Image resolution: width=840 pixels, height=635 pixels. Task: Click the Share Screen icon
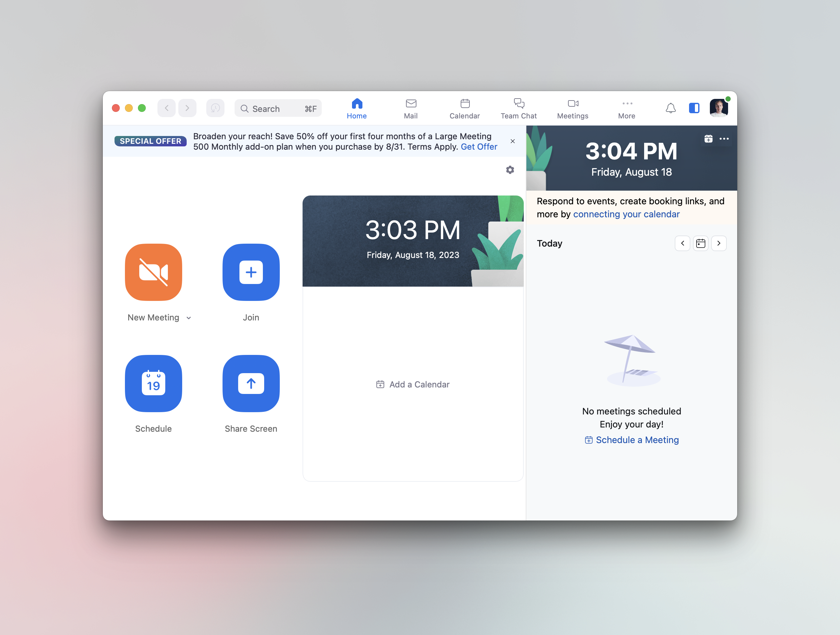[x=250, y=384]
